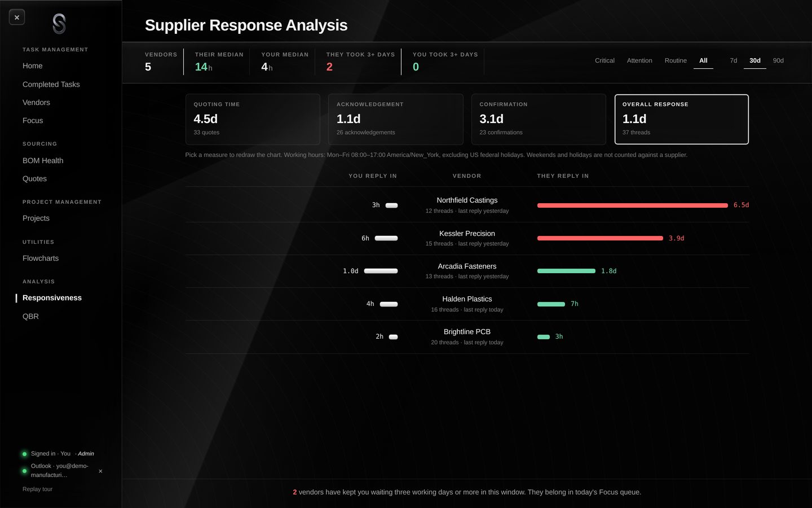
Task: Open the Kessler Precision vendor row
Action: coord(467,238)
